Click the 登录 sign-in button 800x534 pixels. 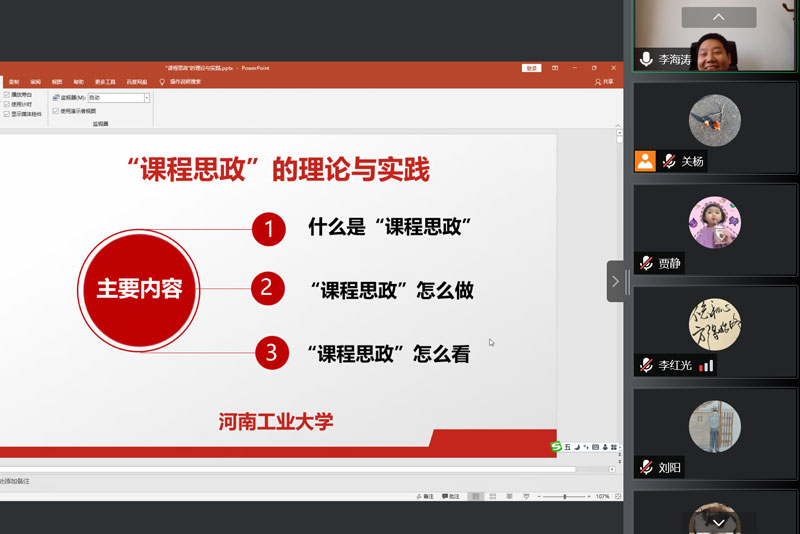pyautogui.click(x=531, y=68)
